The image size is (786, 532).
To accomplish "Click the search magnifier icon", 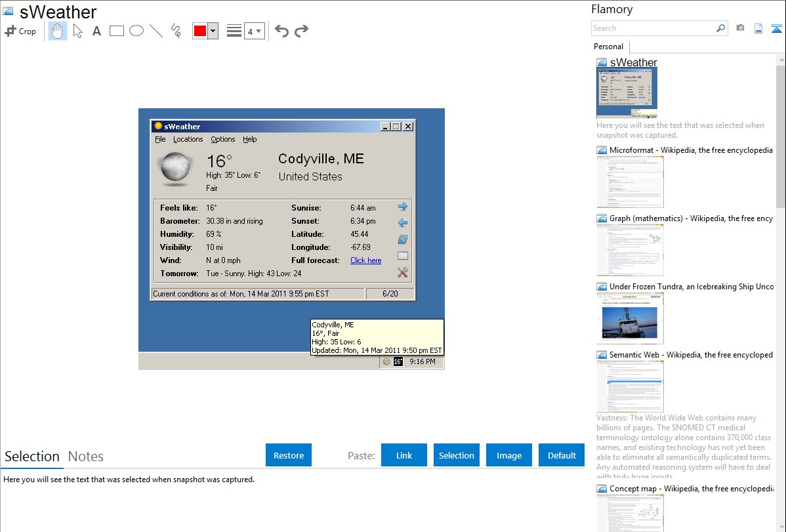I will click(721, 28).
